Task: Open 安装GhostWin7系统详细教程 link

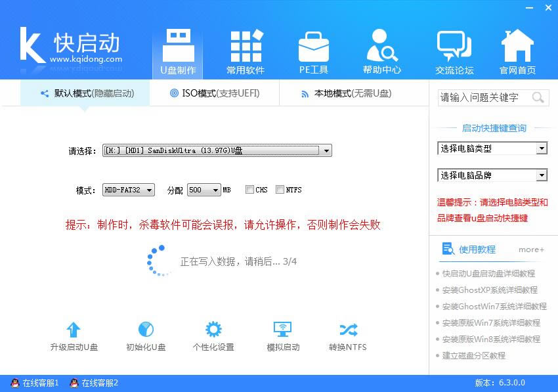Action: click(494, 306)
